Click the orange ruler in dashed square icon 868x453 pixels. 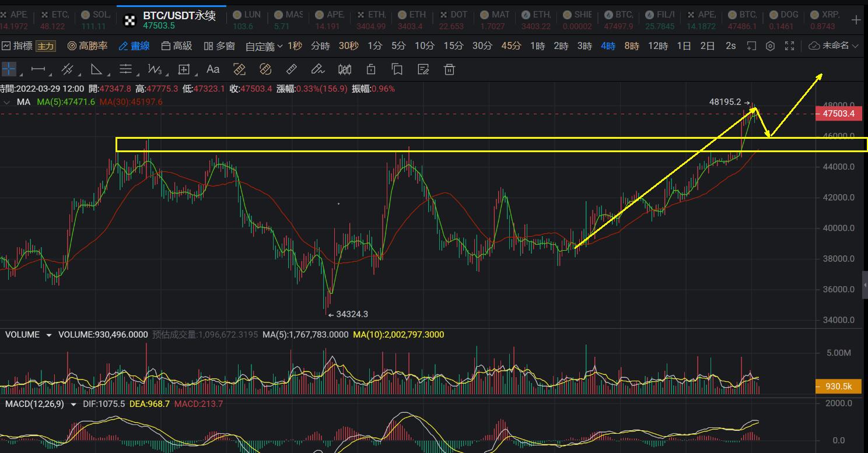239,69
